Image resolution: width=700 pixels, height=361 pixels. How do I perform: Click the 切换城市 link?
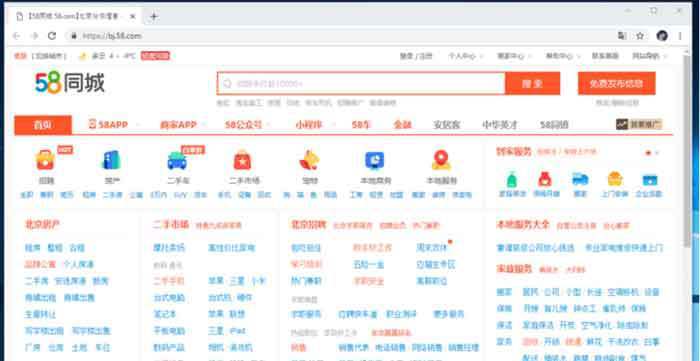click(49, 56)
